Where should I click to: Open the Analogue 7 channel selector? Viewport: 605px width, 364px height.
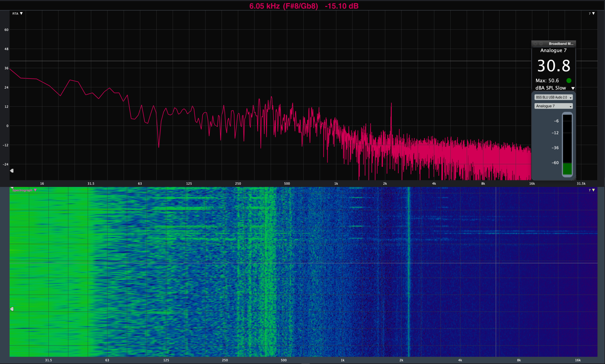pos(553,106)
